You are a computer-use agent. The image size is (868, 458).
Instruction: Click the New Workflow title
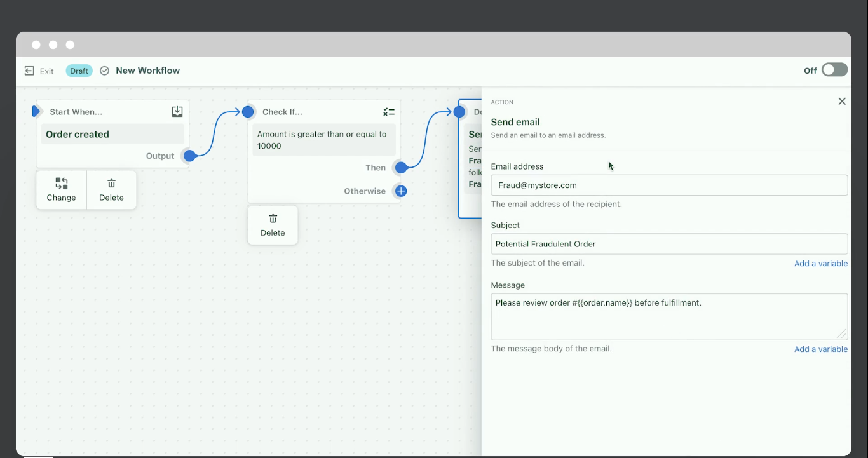pos(148,71)
